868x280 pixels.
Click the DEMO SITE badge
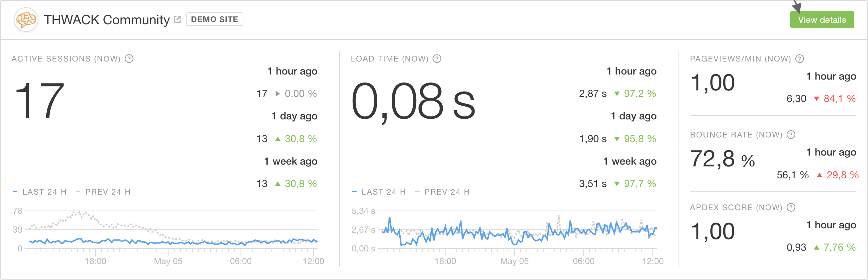point(214,19)
